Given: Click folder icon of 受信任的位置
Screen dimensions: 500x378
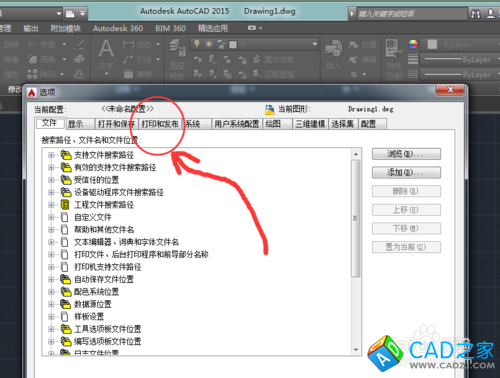Looking at the screenshot, I should tap(66, 180).
